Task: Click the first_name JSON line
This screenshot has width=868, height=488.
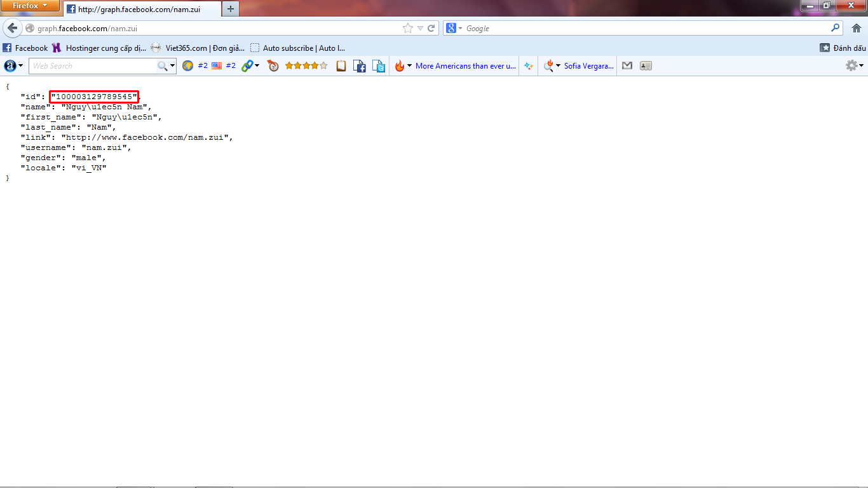Action: tap(92, 117)
